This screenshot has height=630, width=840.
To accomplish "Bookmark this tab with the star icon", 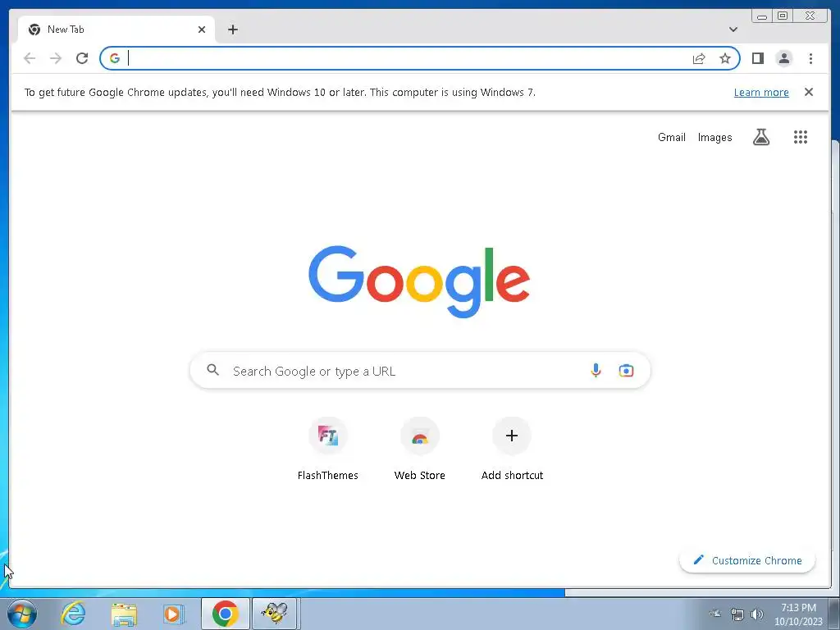I will (x=725, y=58).
